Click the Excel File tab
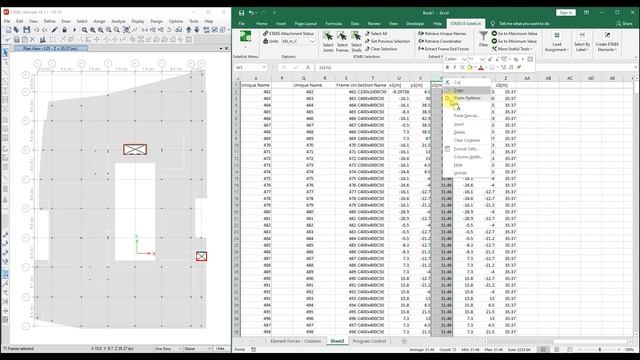This screenshot has width=640, height=360. pyautogui.click(x=242, y=24)
